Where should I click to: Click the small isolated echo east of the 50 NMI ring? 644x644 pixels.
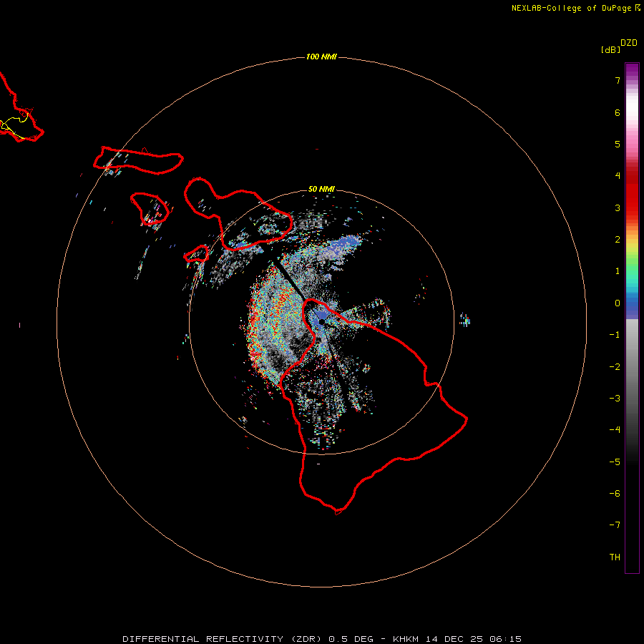click(465, 320)
